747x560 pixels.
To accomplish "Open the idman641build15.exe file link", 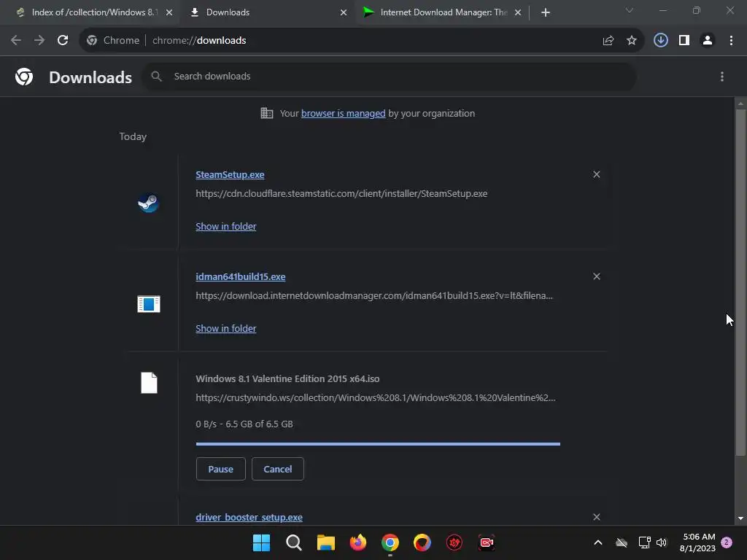I will [241, 276].
